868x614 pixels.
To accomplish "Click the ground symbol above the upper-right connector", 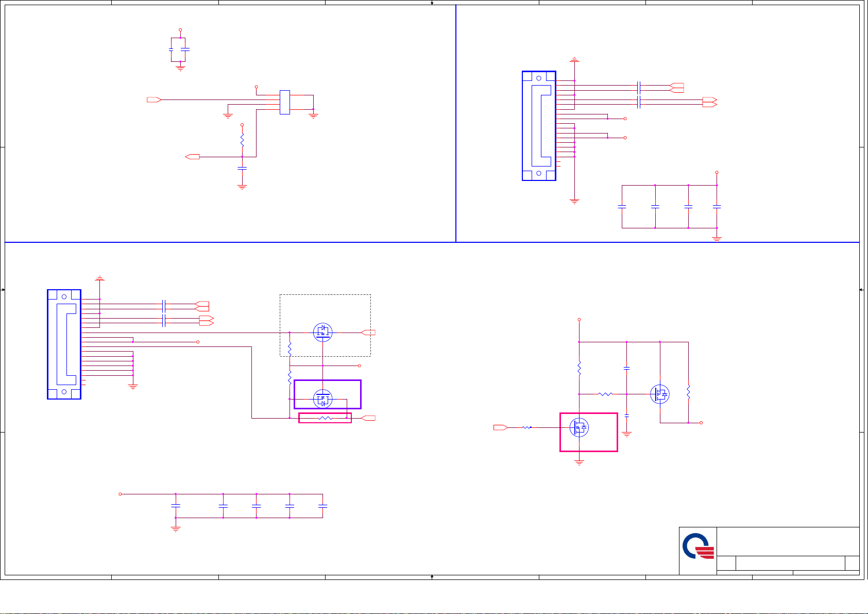I will 574,60.
